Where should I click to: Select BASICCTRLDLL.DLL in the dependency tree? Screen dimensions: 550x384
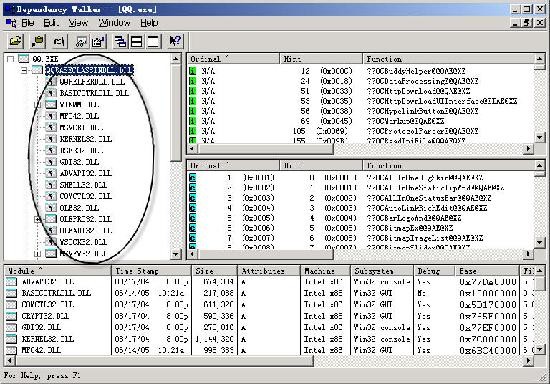[94, 93]
